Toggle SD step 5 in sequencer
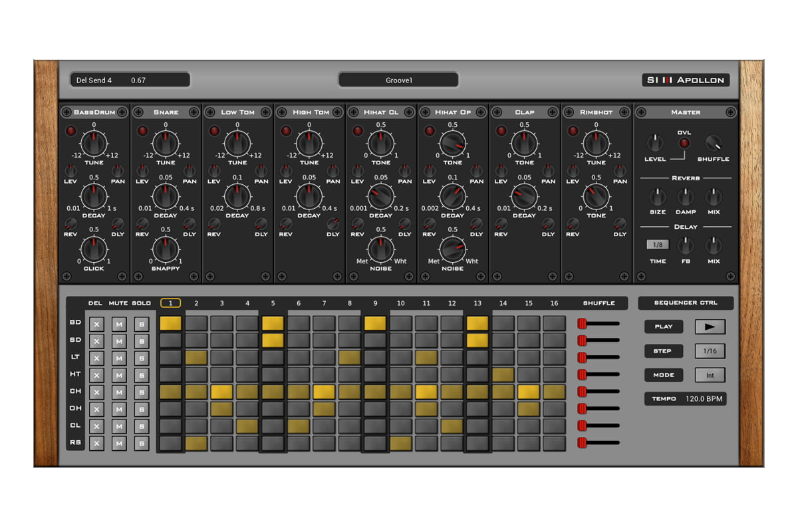Viewport: 798px width, 532px height. coord(273,340)
